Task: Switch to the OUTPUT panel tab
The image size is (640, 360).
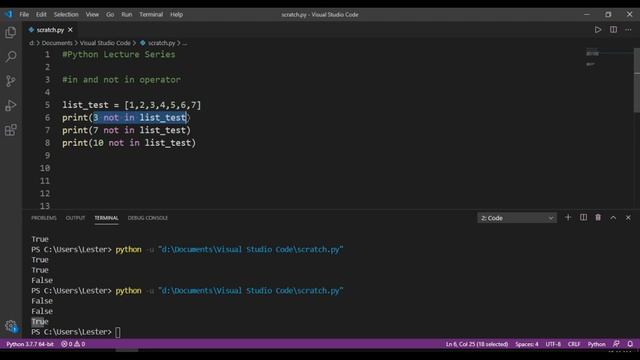Action: click(x=75, y=218)
